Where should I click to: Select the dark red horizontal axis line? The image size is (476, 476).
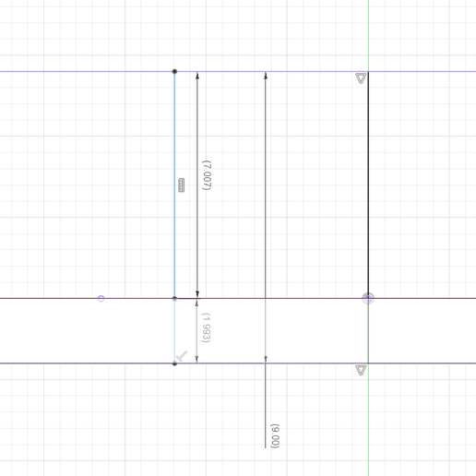click(238, 298)
